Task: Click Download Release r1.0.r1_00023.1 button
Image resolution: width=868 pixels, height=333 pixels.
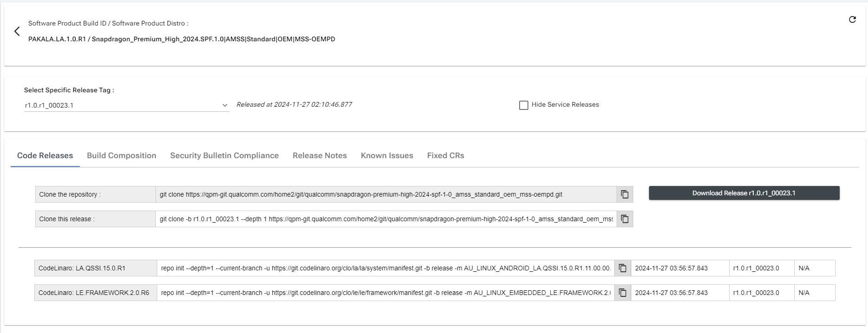Action: click(744, 193)
